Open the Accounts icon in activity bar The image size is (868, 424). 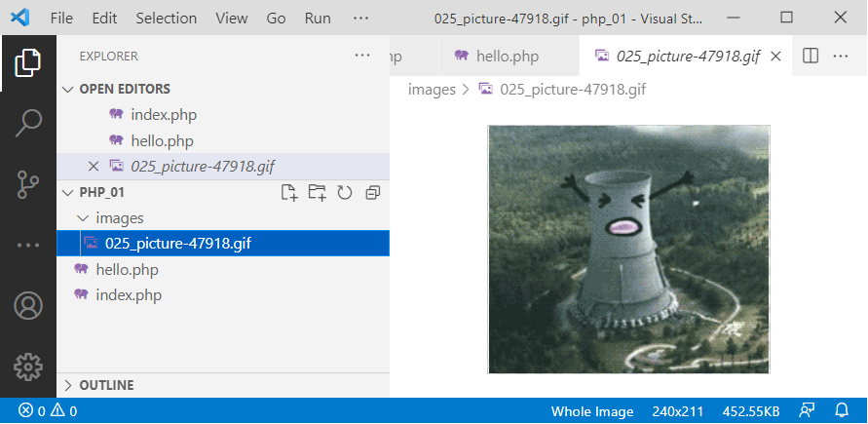tap(27, 306)
